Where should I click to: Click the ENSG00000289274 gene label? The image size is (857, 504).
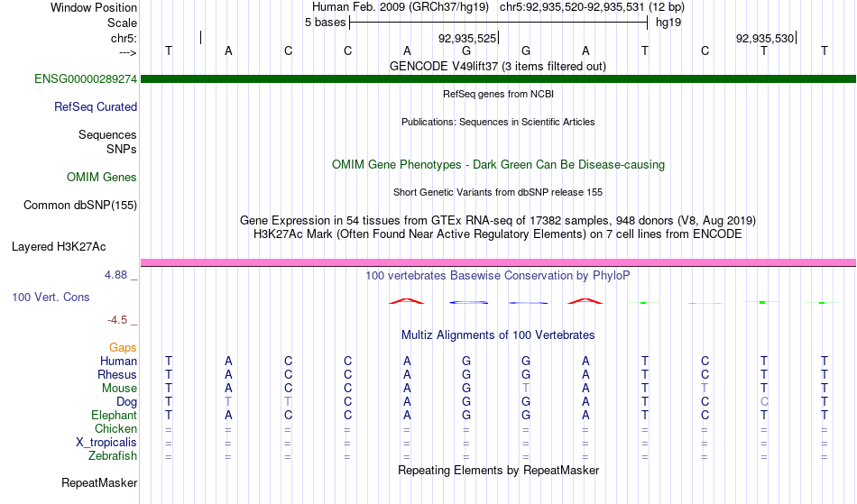[x=86, y=78]
